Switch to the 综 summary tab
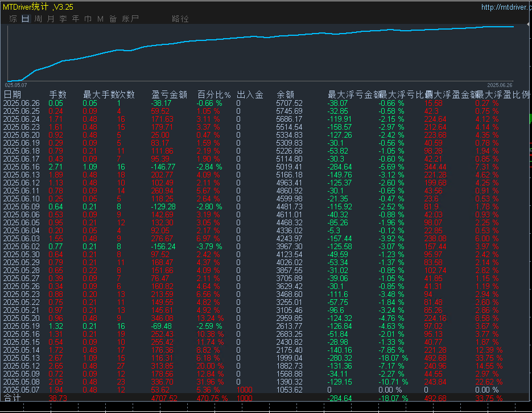Viewport: 532px width, 413px height. coord(13,19)
